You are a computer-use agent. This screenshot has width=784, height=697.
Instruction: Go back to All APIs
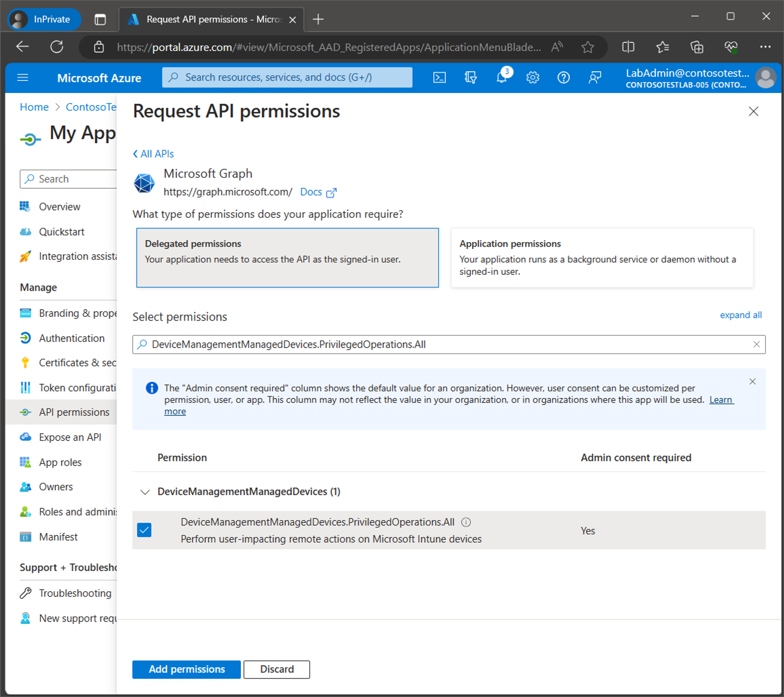tap(153, 154)
